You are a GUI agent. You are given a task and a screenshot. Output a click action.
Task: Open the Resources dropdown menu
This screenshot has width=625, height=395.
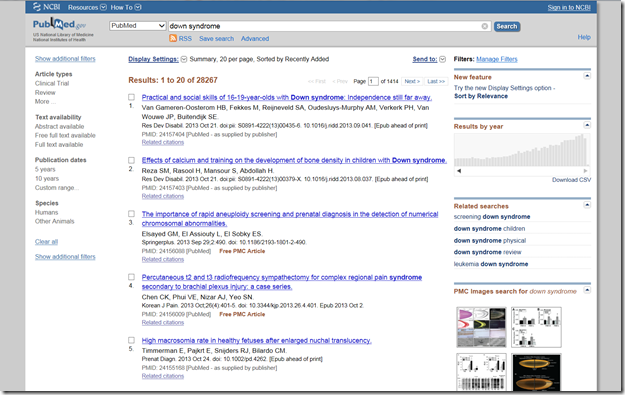[x=87, y=7]
